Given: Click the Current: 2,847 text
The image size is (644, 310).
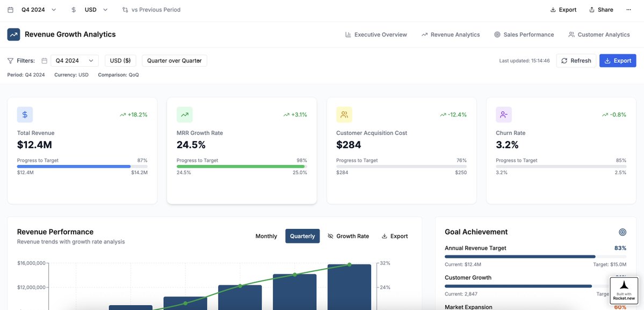Looking at the screenshot, I should pos(461,294).
